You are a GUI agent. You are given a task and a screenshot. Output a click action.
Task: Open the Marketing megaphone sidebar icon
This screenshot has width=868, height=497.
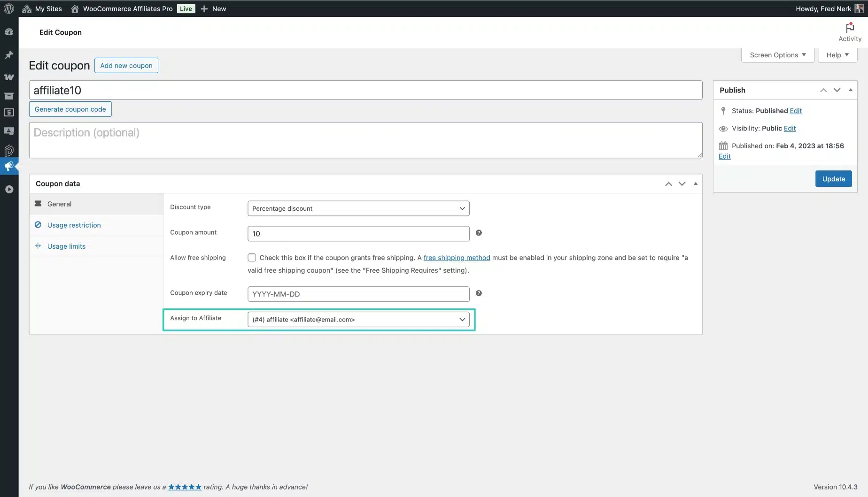(9, 166)
